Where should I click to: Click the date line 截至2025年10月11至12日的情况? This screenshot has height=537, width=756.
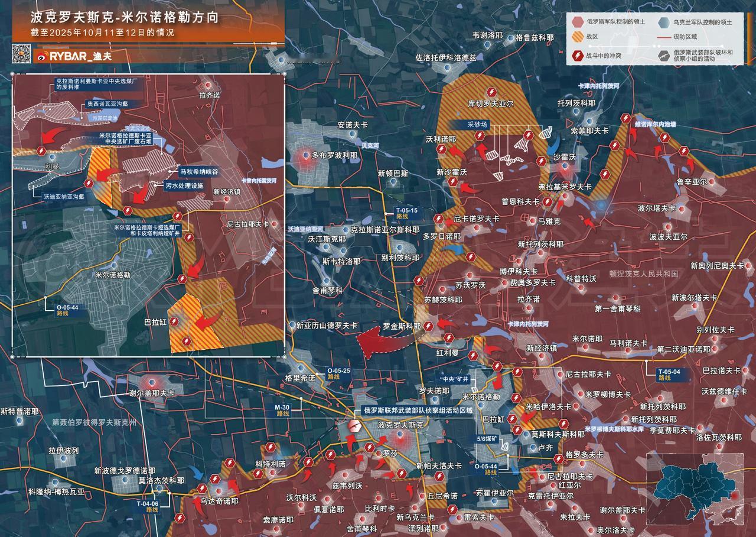tap(102, 33)
